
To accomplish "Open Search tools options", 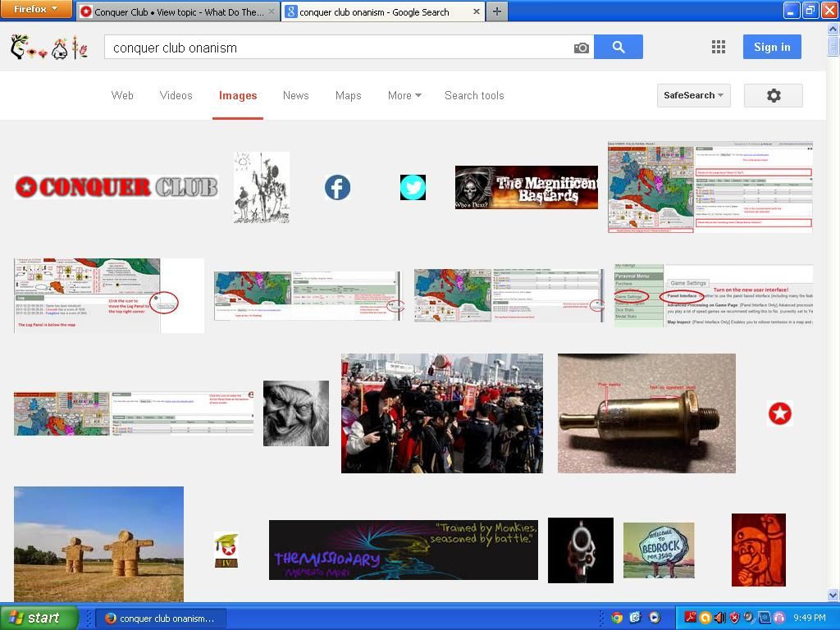I will (x=474, y=96).
